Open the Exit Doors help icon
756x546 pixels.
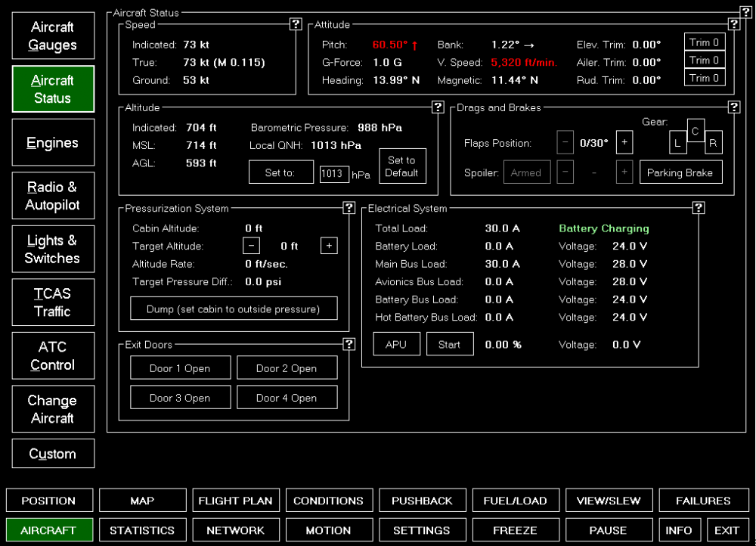point(349,345)
